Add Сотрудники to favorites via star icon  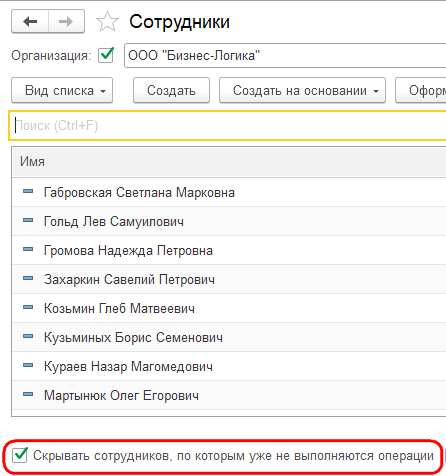107,22
